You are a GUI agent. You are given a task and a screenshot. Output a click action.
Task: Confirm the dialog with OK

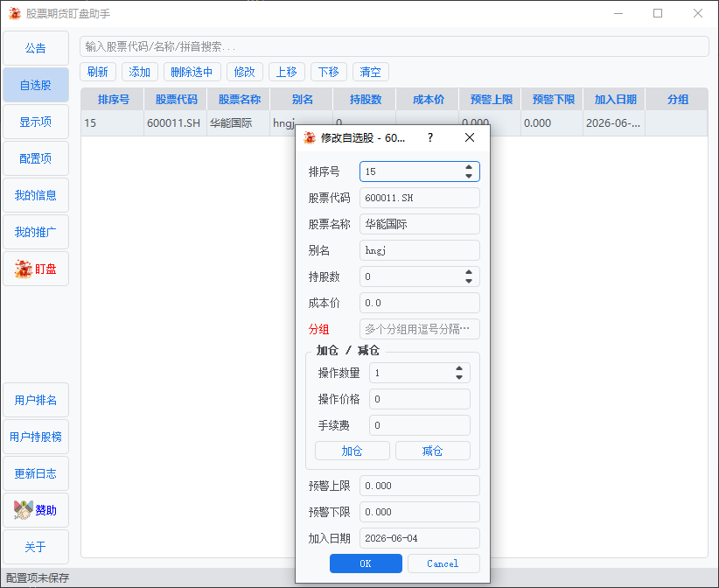pos(366,563)
